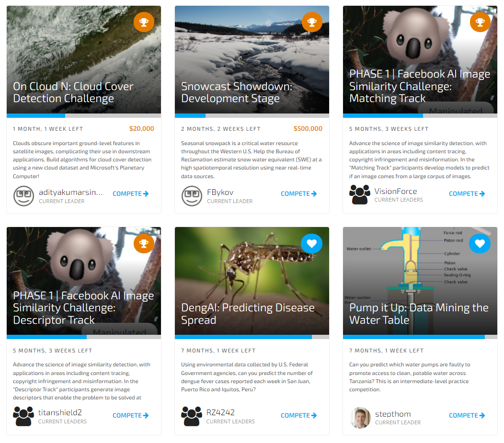
Task: Click COMPETE on Cloud Cover Detection Challenge
Action: point(130,193)
